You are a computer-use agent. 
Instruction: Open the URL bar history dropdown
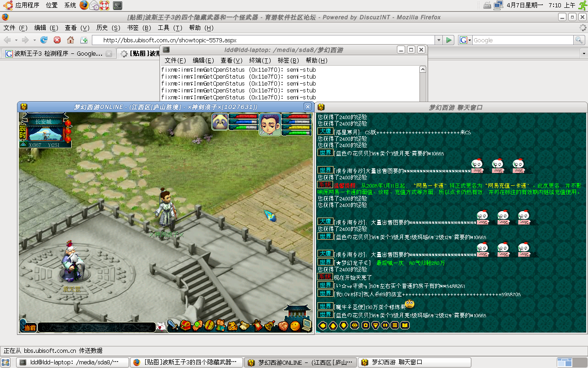pyautogui.click(x=438, y=40)
